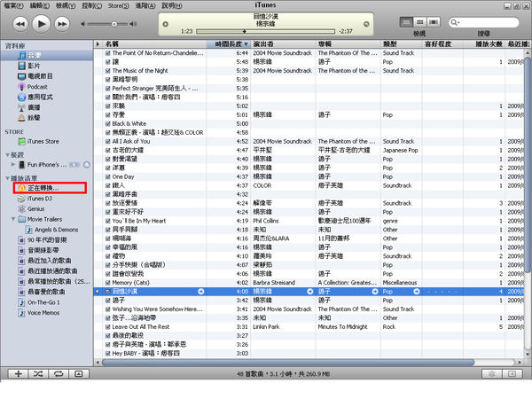This screenshot has height=399, width=532.
Task: Open the 檢視(V) View menu
Action: coord(66,6)
